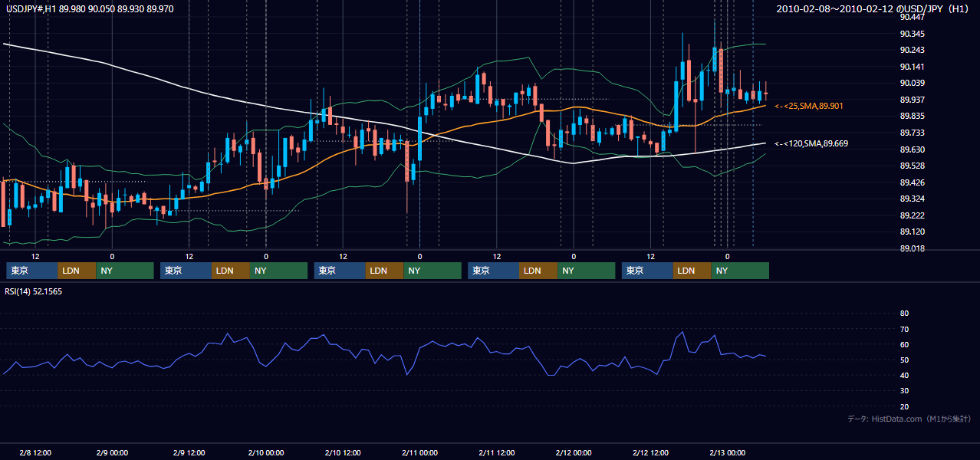Select the <-<120,SMA,89.669 white label
This screenshot has height=460, width=980.
click(811, 143)
